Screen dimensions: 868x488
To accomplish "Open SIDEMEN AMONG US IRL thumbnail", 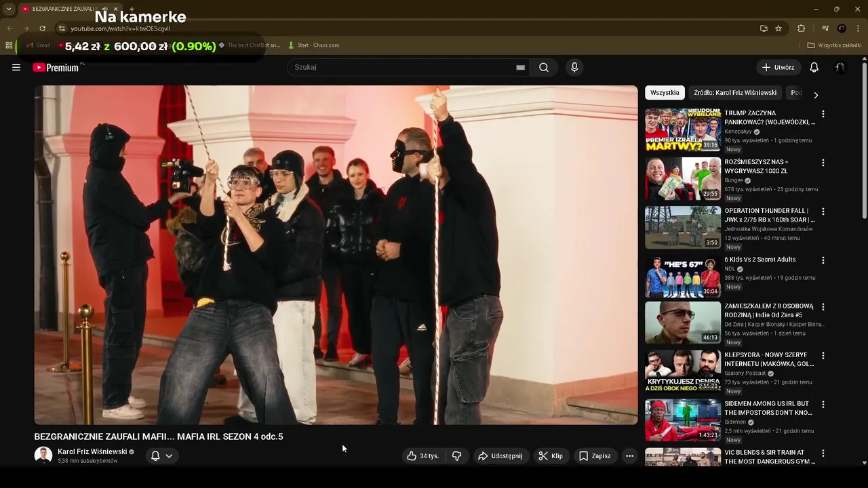I will (683, 420).
